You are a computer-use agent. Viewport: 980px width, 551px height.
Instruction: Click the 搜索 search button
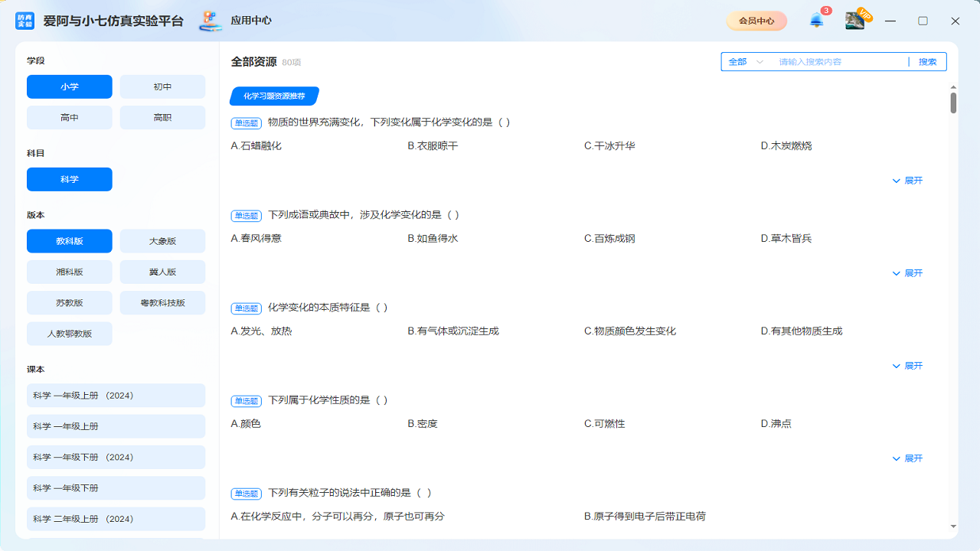927,61
